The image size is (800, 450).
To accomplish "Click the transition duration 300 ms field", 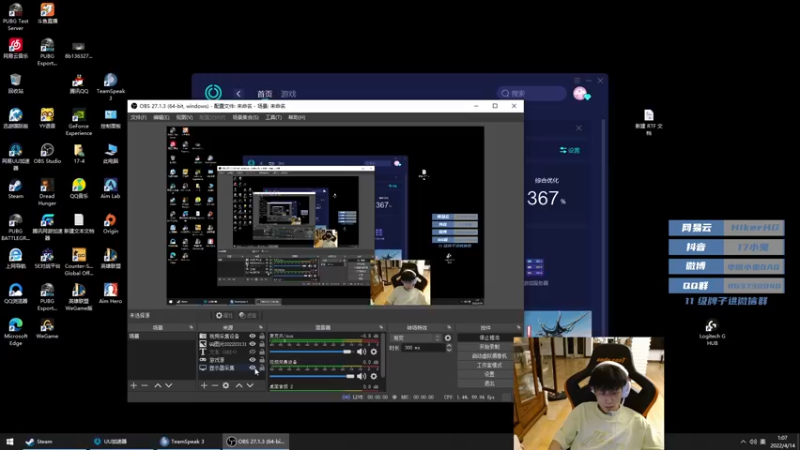I will pyautogui.click(x=423, y=347).
